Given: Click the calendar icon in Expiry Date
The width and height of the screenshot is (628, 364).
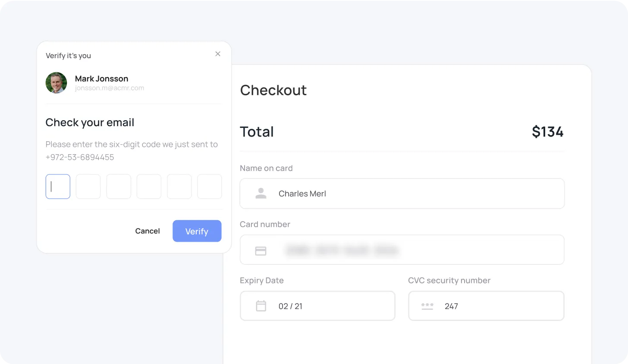Looking at the screenshot, I should (x=261, y=306).
